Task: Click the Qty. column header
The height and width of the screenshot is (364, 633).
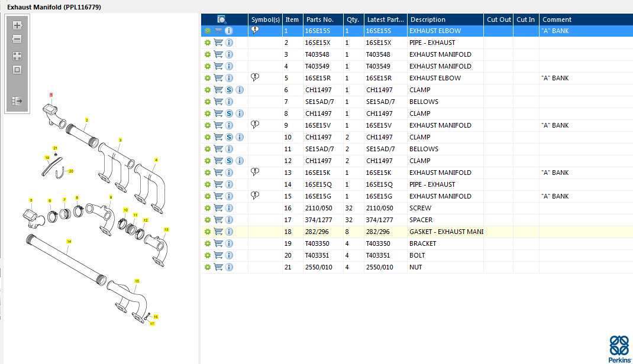Action: tap(353, 19)
